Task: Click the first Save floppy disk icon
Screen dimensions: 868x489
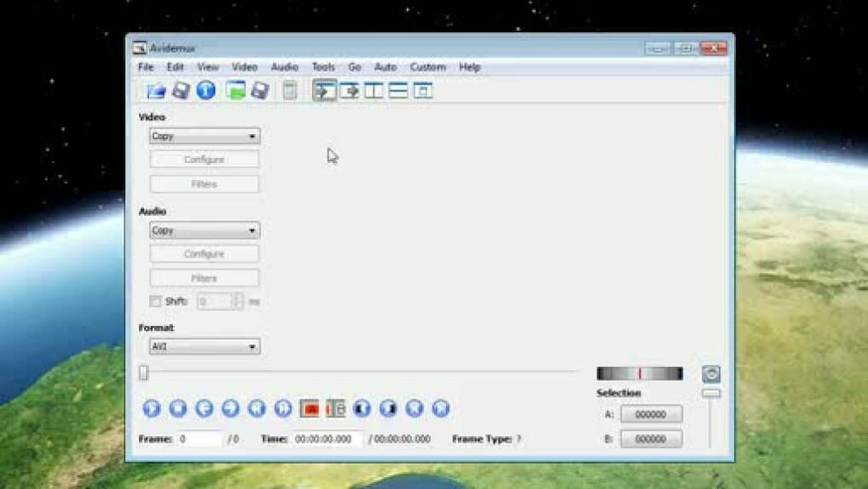Action: pos(181,90)
